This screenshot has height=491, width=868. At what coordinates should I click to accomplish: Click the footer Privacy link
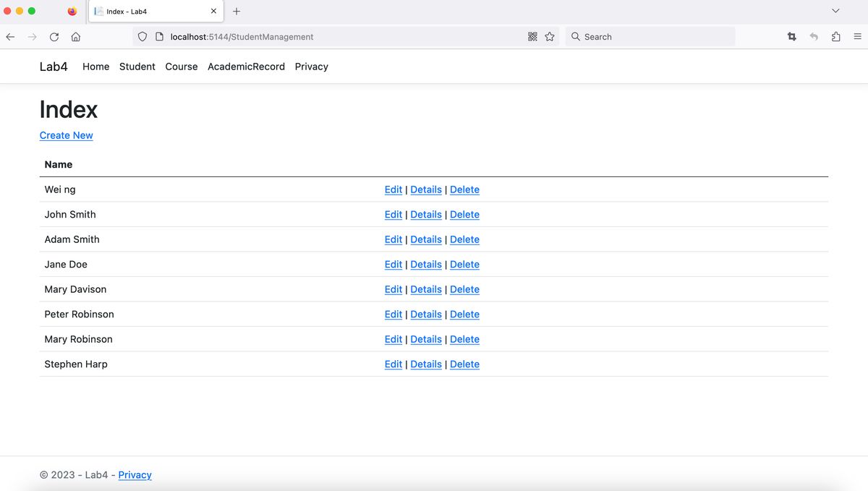135,475
